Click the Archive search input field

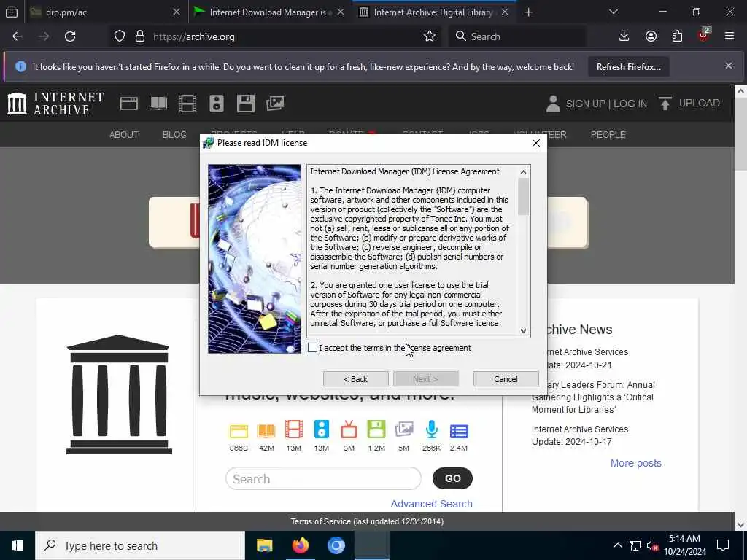pos(323,478)
